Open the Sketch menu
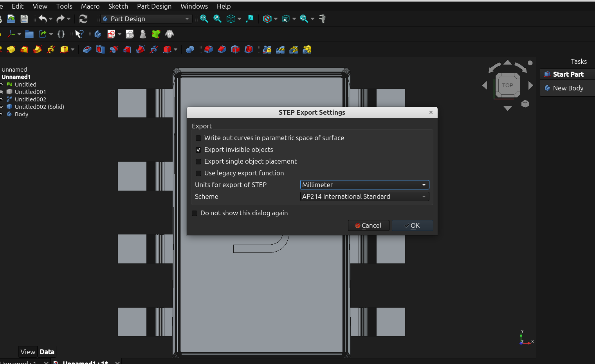Image resolution: width=595 pixels, height=364 pixels. point(118,6)
